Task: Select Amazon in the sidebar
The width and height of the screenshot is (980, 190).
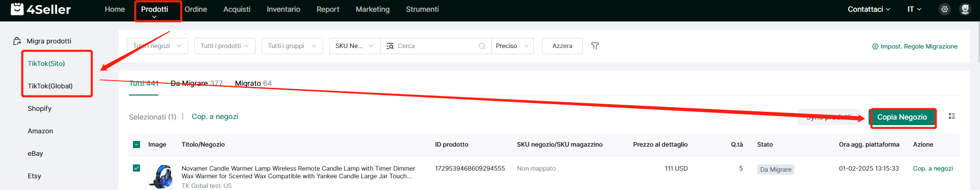Action: pyautogui.click(x=40, y=131)
